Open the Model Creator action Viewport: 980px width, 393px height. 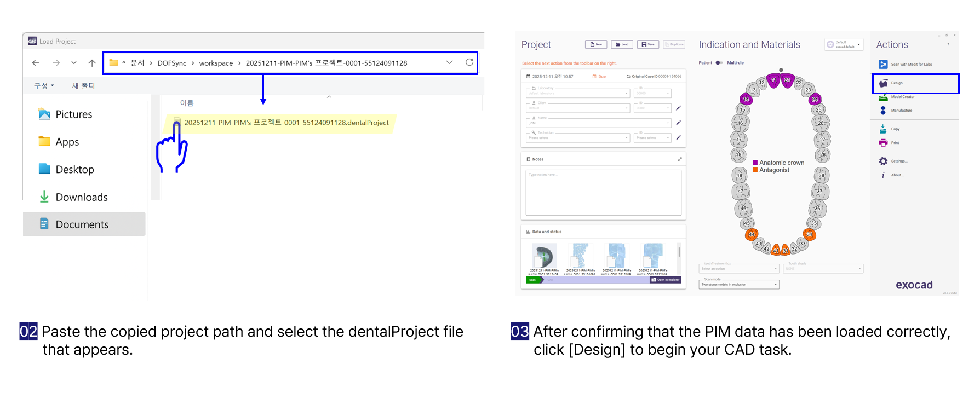(x=883, y=97)
